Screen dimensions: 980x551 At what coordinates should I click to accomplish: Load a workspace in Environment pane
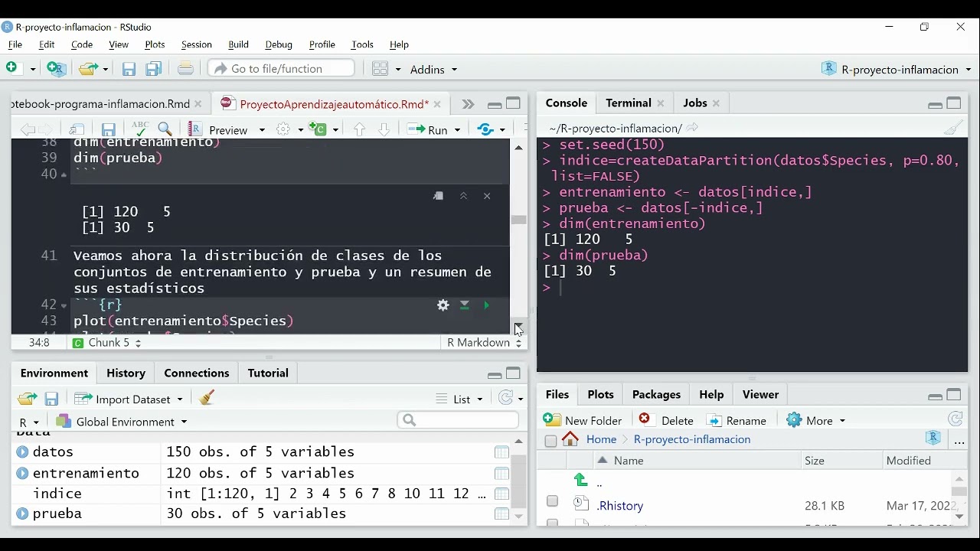tap(27, 399)
